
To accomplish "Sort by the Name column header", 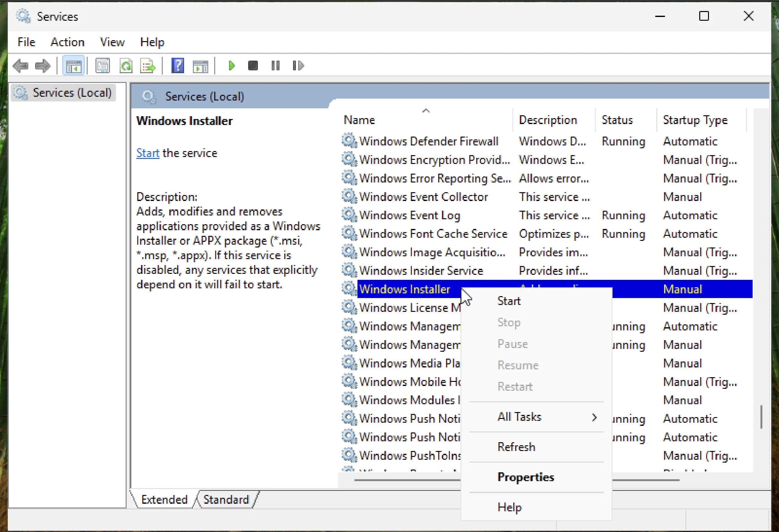I will tap(426, 120).
